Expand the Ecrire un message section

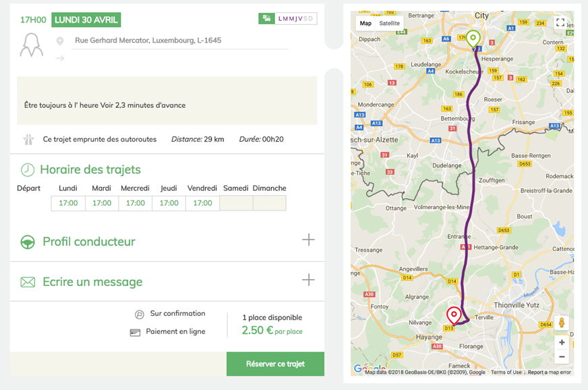308,279
